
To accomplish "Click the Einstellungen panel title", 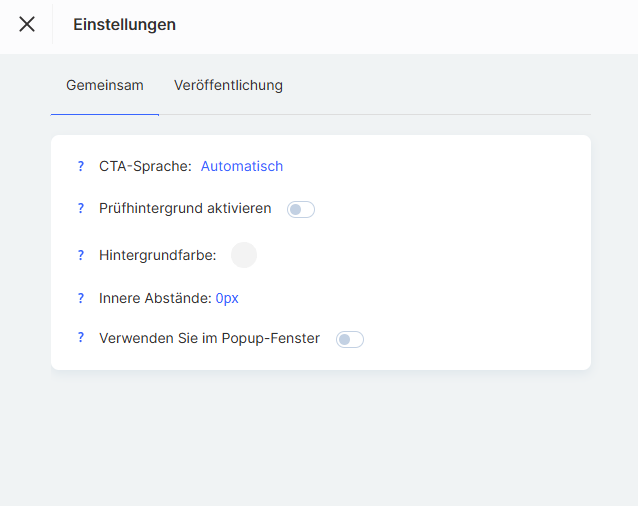I will point(124,24).
